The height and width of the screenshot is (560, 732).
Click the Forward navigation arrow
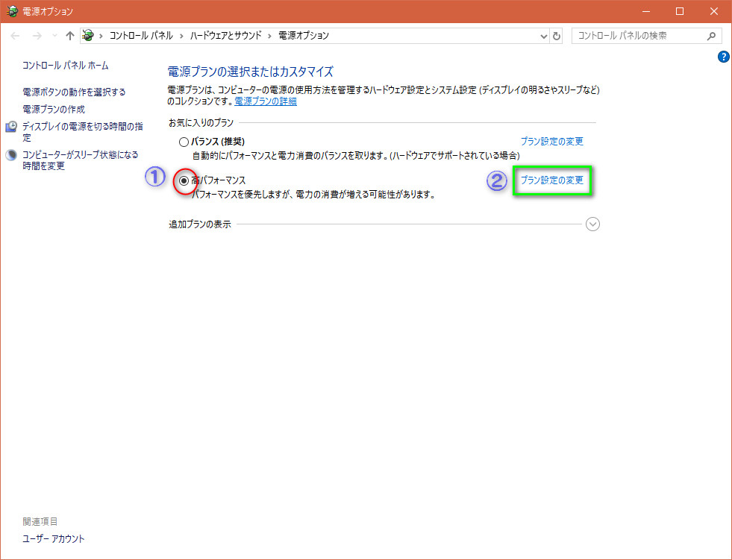point(35,36)
